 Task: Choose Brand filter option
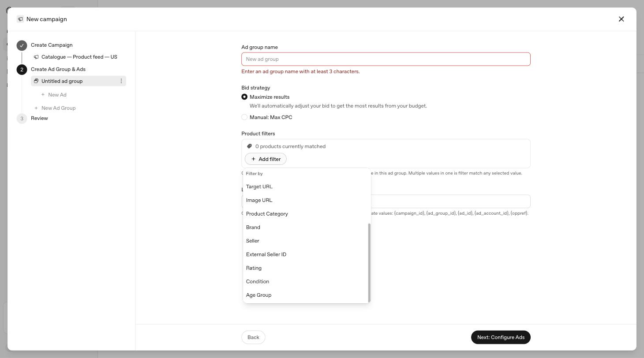coord(306,227)
